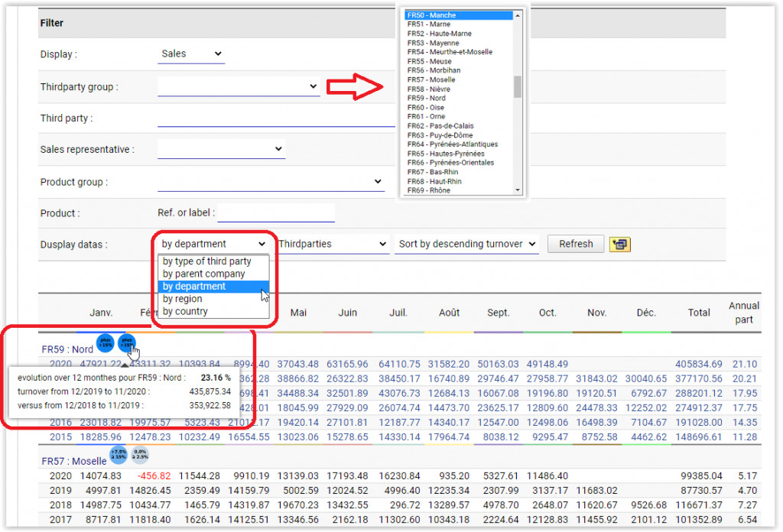Select 'by region' in the open list
Image resolution: width=783 pixels, height=532 pixels.
click(x=183, y=299)
